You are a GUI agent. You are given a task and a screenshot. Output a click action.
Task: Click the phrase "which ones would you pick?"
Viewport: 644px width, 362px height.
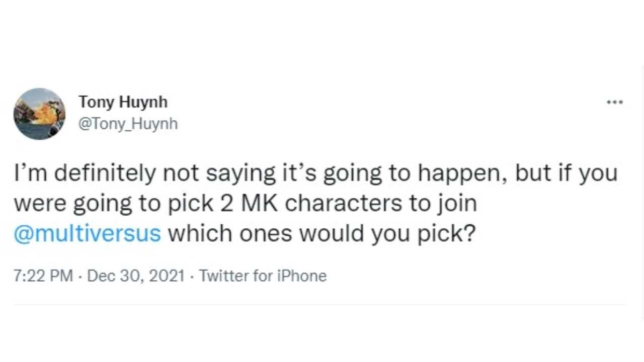[x=321, y=234]
